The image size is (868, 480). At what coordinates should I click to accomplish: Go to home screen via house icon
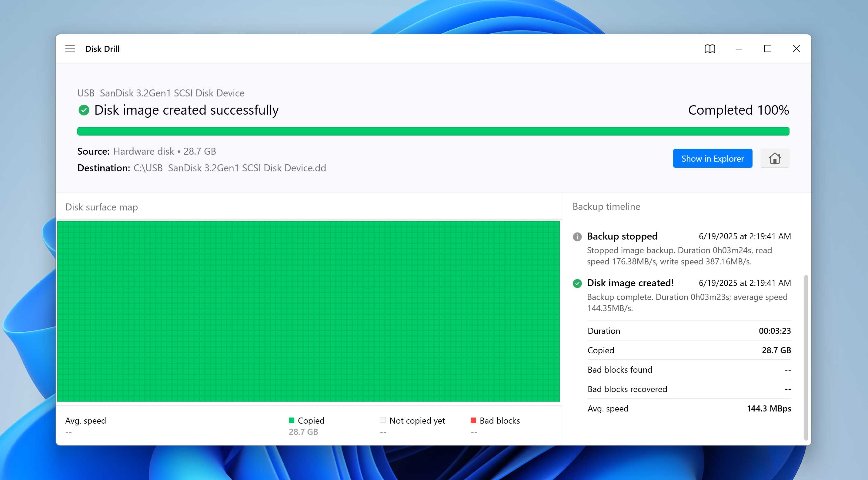tap(774, 158)
